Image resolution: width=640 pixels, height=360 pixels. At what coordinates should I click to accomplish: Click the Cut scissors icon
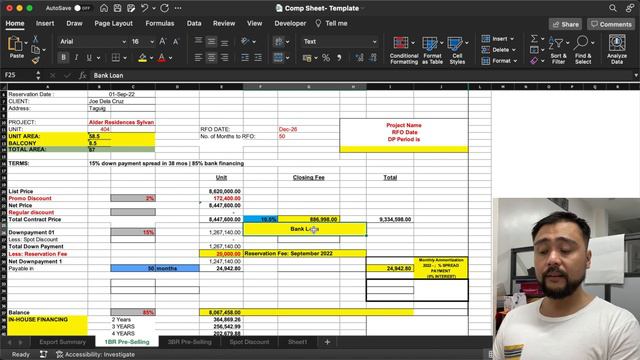(x=36, y=39)
